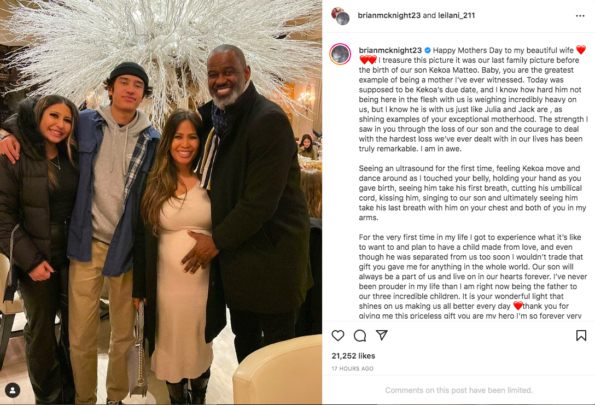Save the post with the bookmark icon

(x=581, y=335)
